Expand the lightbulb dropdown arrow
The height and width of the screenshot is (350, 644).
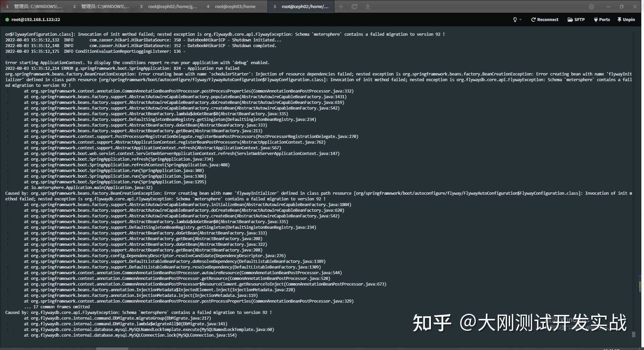520,19
